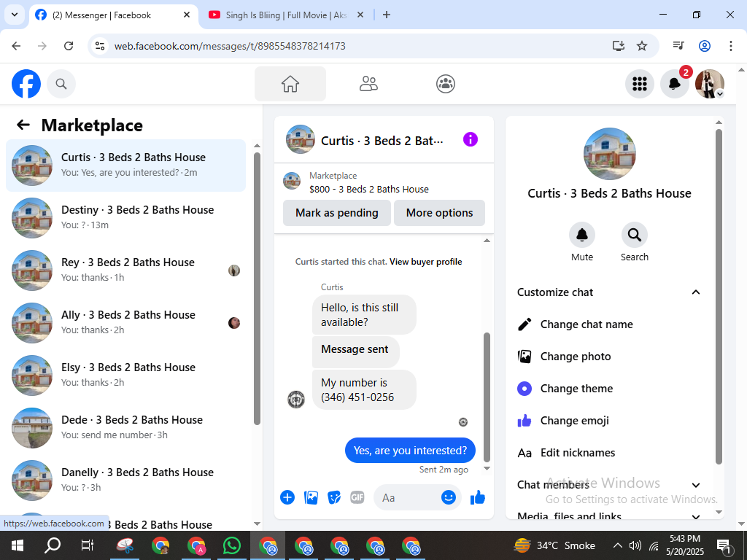Image resolution: width=747 pixels, height=560 pixels.
Task: Click the back arrow beside Marketplace
Action: (23, 125)
